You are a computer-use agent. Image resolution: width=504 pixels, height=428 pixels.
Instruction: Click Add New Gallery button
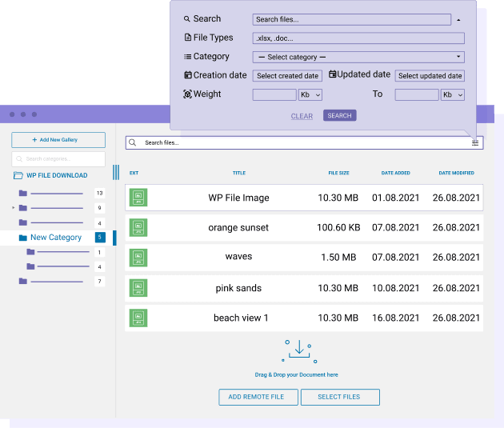[x=58, y=140]
